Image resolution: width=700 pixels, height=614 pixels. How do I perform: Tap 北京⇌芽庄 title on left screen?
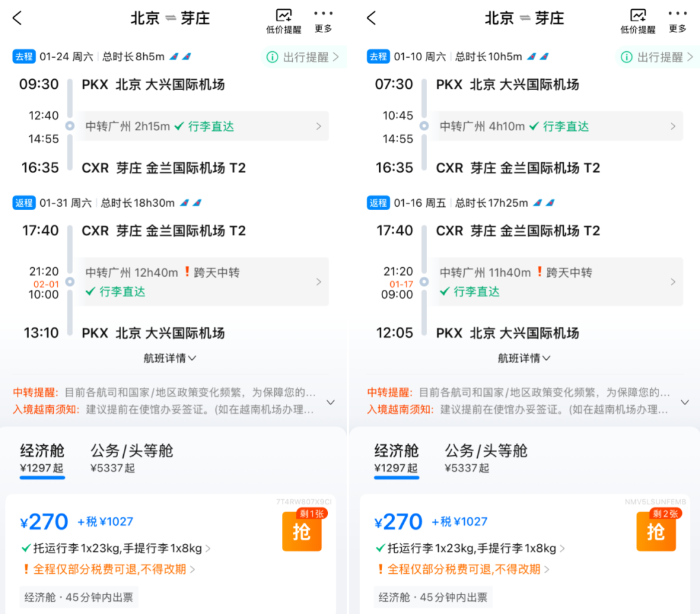[170, 18]
